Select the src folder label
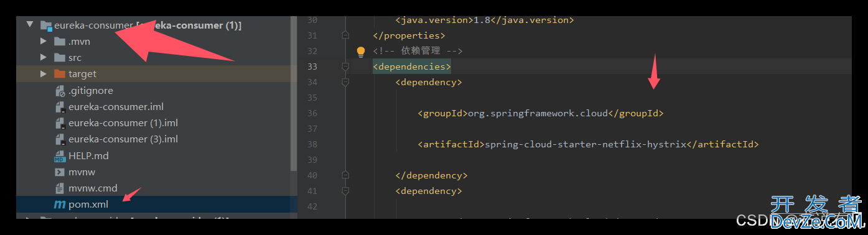The height and width of the screenshot is (235, 868). pyautogui.click(x=75, y=58)
